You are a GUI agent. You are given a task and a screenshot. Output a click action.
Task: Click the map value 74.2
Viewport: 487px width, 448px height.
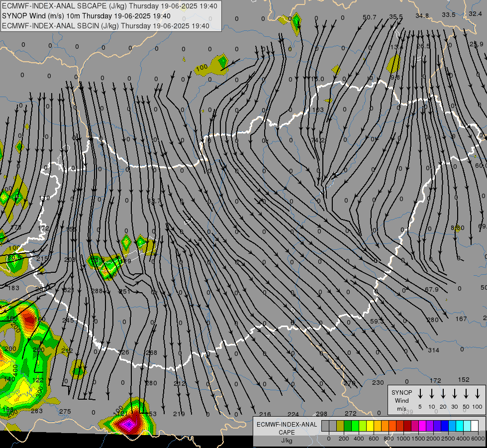click(318, 140)
